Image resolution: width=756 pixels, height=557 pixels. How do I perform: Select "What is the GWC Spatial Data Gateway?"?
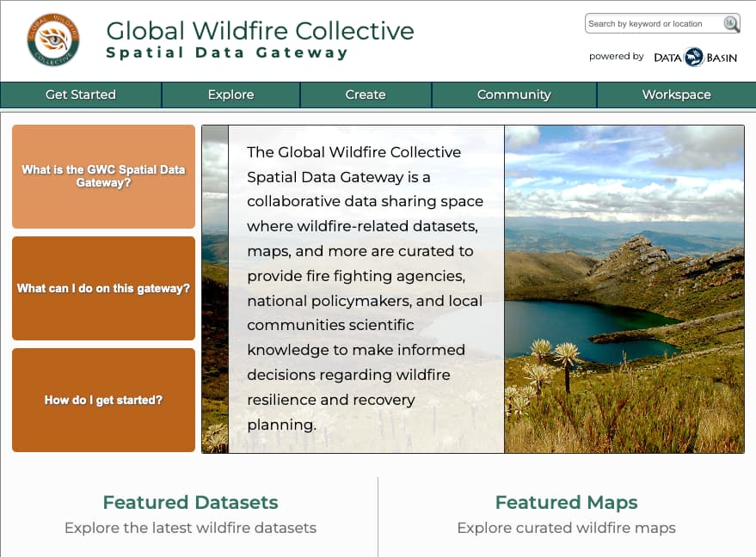(x=103, y=176)
